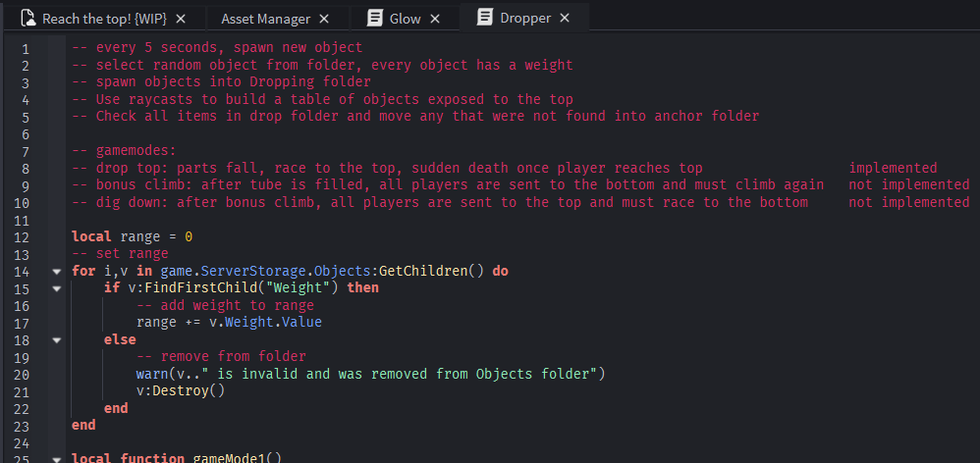The height and width of the screenshot is (463, 980).
Task: Click the place icon on Reach the top tab
Action: pos(28,19)
